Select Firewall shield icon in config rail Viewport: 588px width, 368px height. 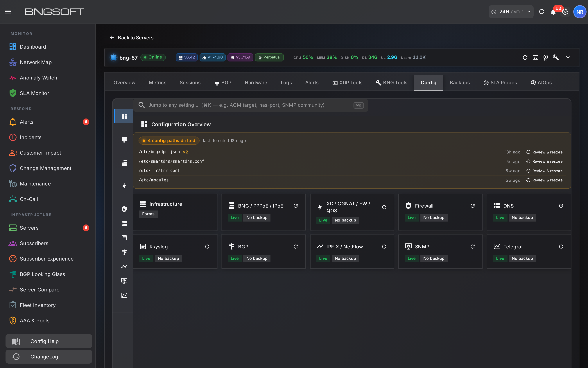tap(124, 209)
